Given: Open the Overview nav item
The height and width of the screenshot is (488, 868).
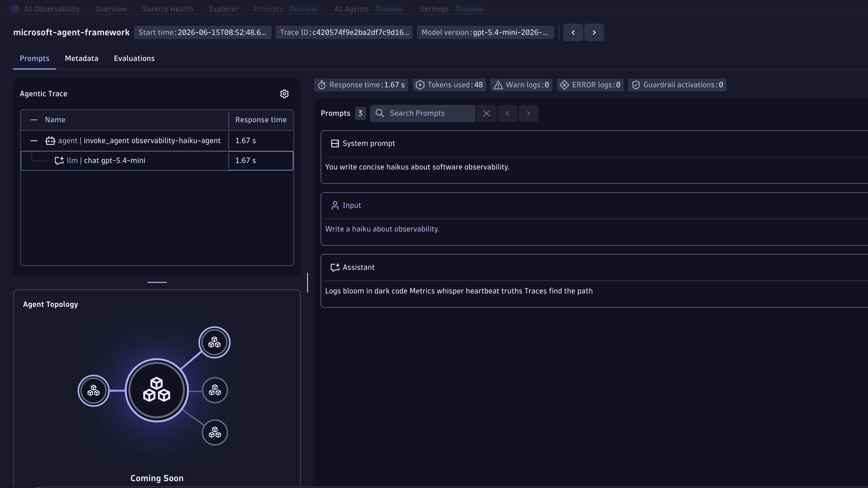Looking at the screenshot, I should click(x=111, y=9).
